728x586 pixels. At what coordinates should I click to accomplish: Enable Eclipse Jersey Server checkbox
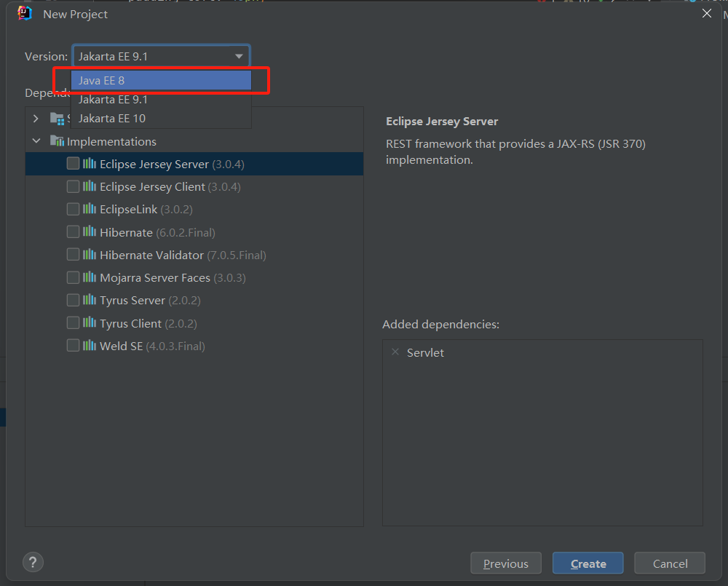[73, 164]
